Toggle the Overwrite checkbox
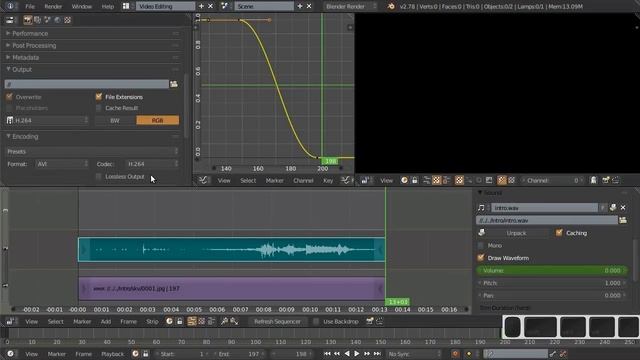 pos(9,97)
